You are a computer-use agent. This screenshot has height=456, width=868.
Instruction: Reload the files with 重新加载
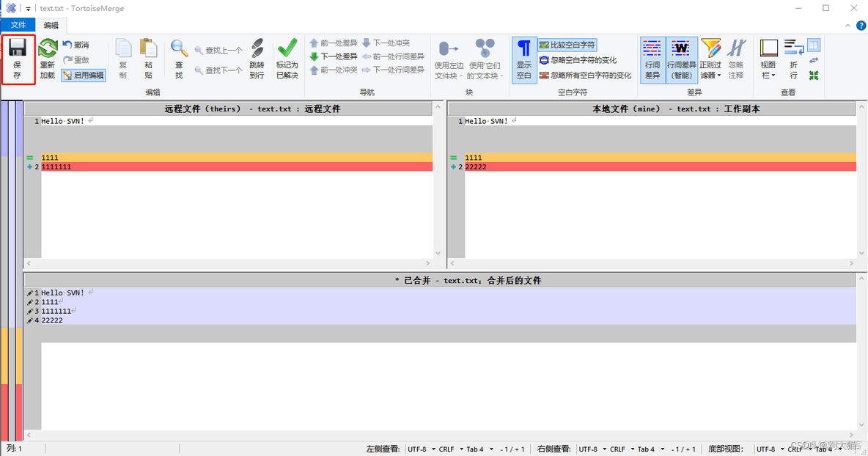[x=48, y=59]
